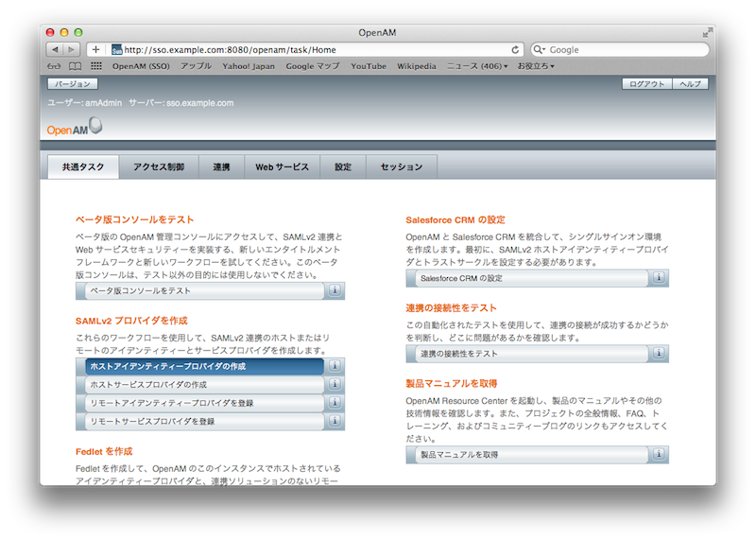Click info icon beside ホストアイデンティティープロバイダの作成
The image size is (756, 541).
click(x=335, y=366)
